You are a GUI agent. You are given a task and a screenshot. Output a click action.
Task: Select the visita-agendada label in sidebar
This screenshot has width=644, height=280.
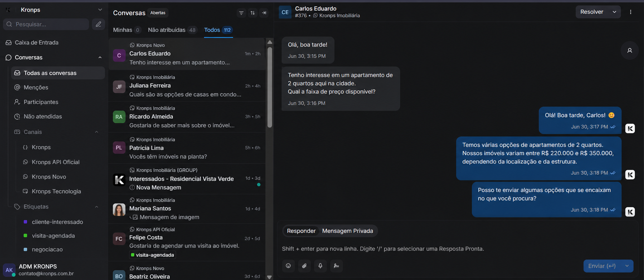53,236
